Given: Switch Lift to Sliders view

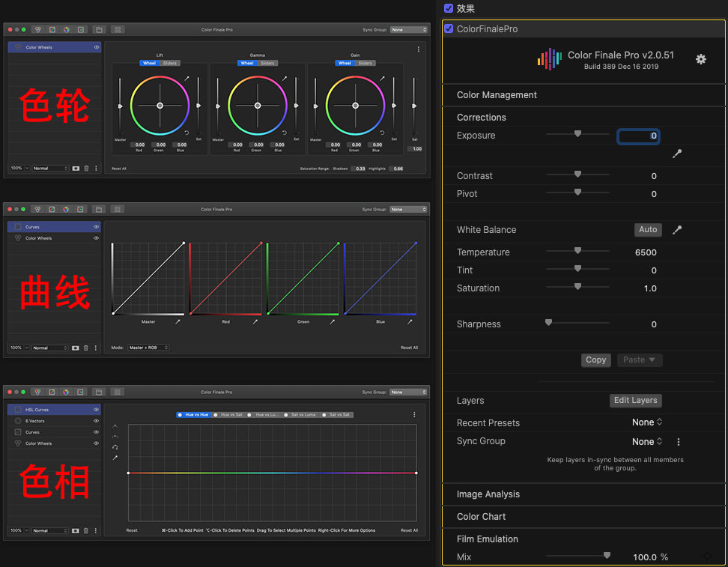Looking at the screenshot, I should (x=170, y=63).
